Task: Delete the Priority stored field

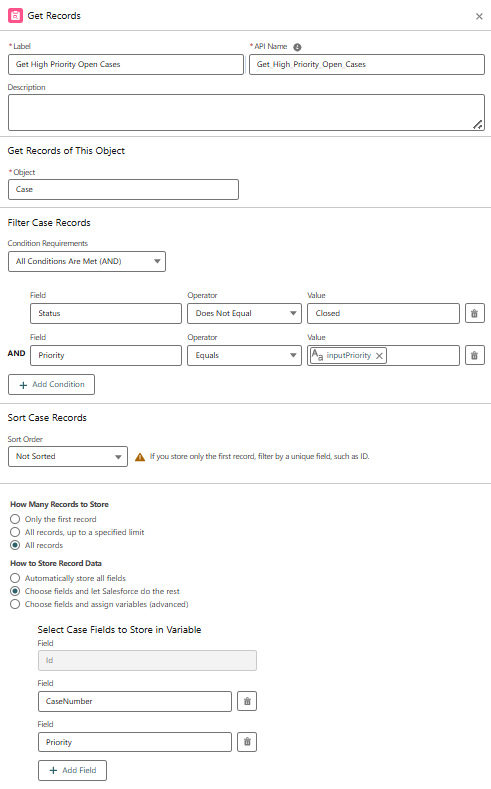Action: click(x=247, y=742)
